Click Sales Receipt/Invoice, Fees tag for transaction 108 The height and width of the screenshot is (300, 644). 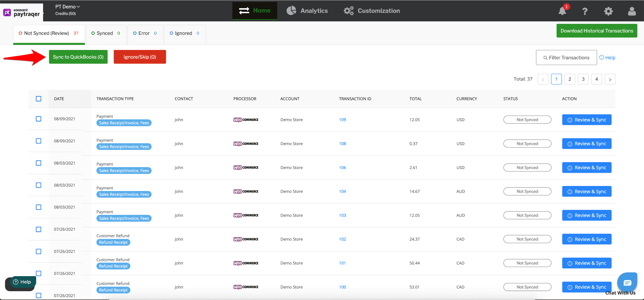[124, 147]
